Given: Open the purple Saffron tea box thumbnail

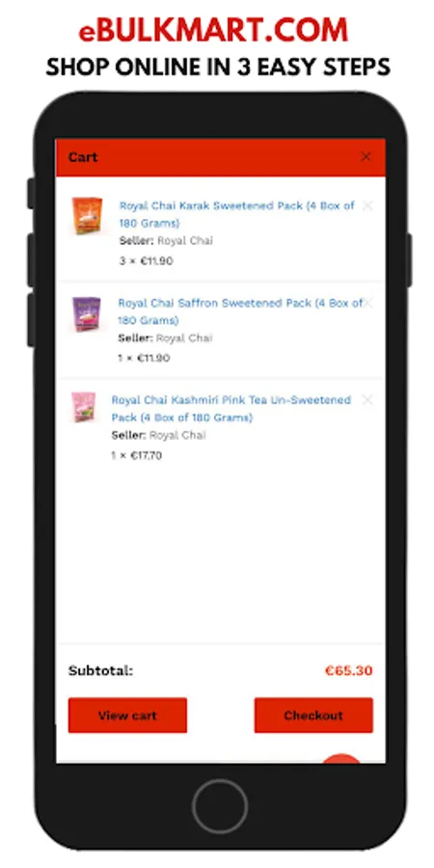Looking at the screenshot, I should (x=87, y=313).
